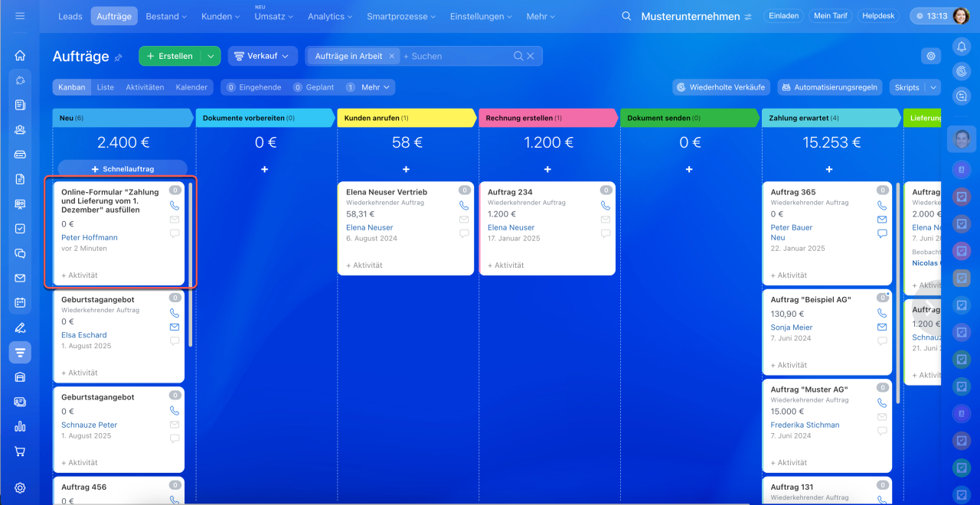This screenshot has height=505, width=980.
Task: Open the pen signature icon in left sidebar
Action: (20, 327)
